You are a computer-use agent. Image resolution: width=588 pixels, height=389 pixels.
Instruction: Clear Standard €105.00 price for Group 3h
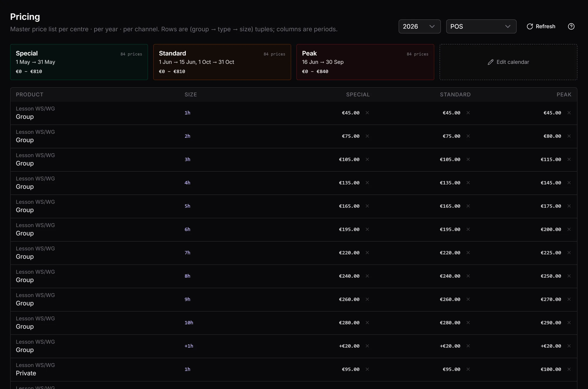468,159
